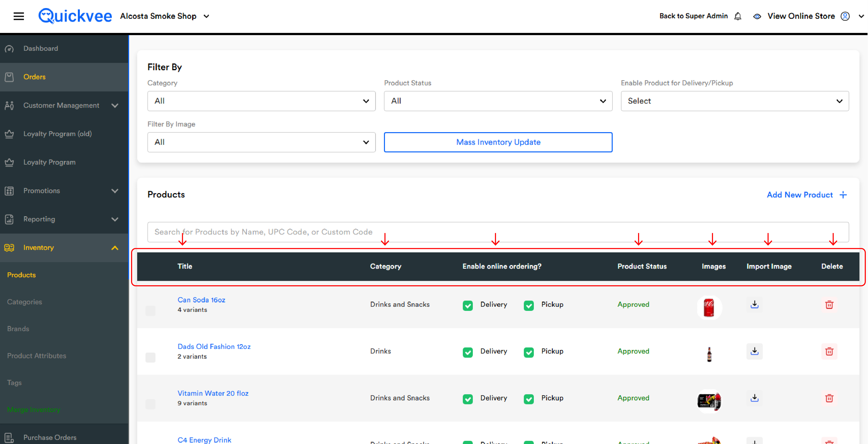
Task: Open the Product Status filter dropdown
Action: coord(498,101)
